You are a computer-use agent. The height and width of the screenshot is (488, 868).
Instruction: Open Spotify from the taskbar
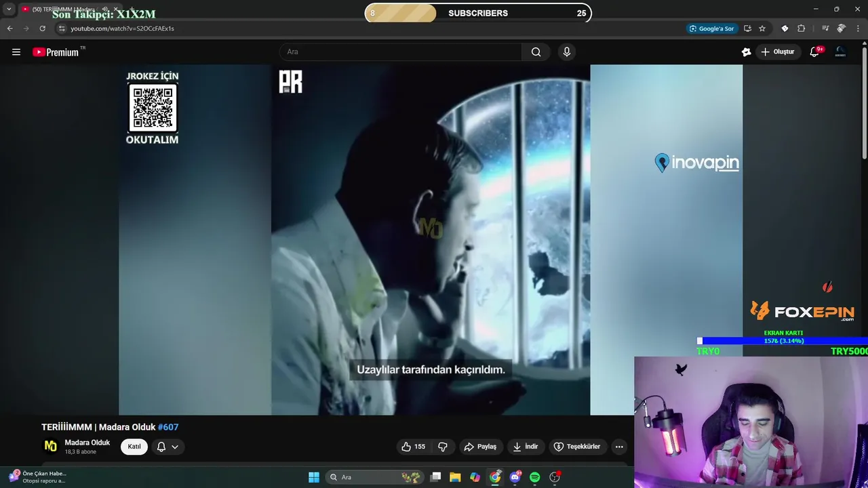(x=534, y=477)
